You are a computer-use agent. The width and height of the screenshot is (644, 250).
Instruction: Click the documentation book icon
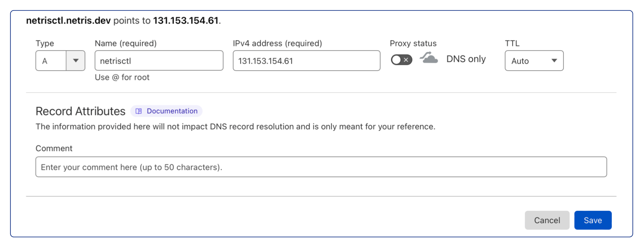coord(139,111)
